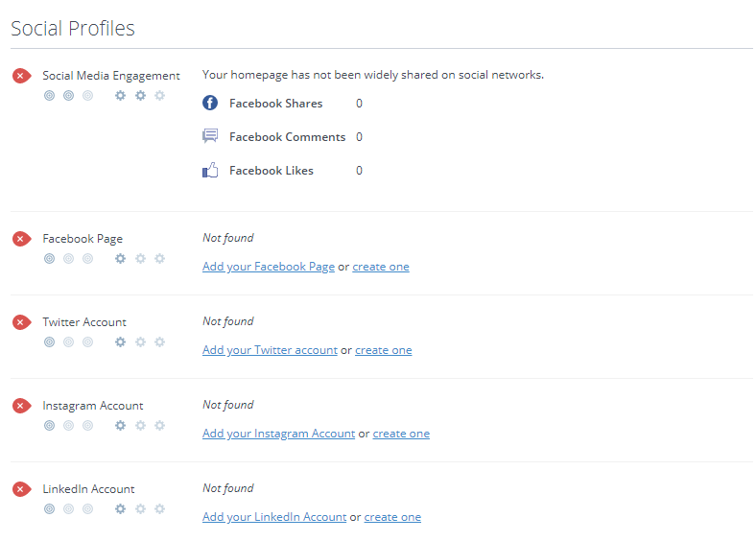
Task: Click the red error icon beside Facebook Page
Action: (21, 239)
